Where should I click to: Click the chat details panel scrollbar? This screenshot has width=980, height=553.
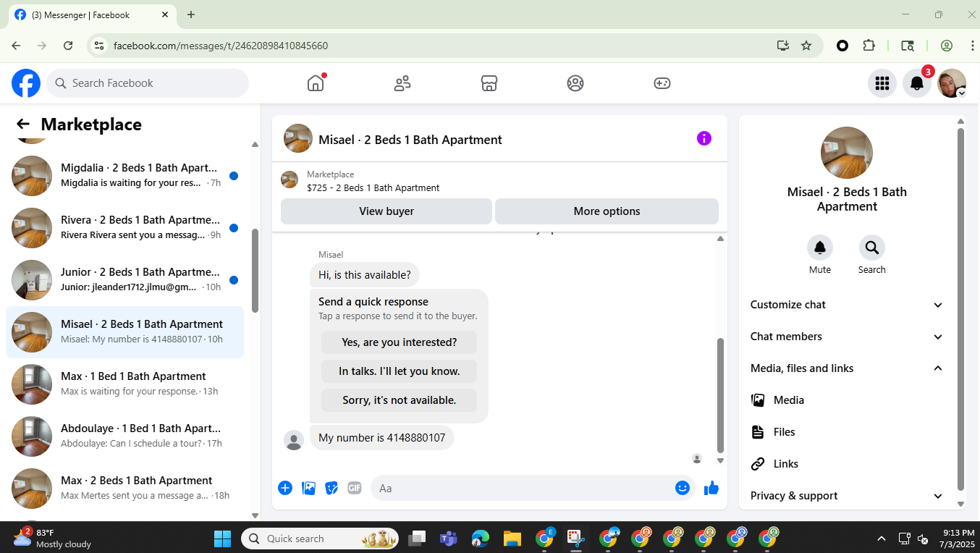pyautogui.click(x=961, y=309)
